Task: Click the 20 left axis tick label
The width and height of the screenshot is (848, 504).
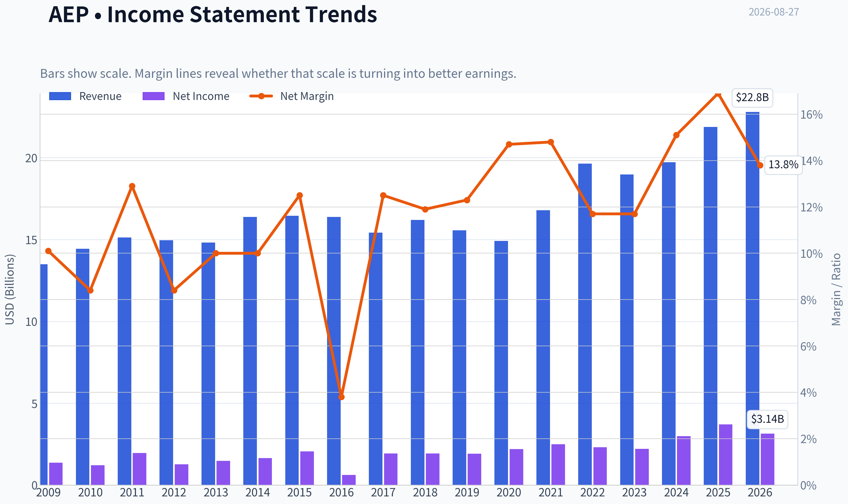Action: (x=31, y=158)
